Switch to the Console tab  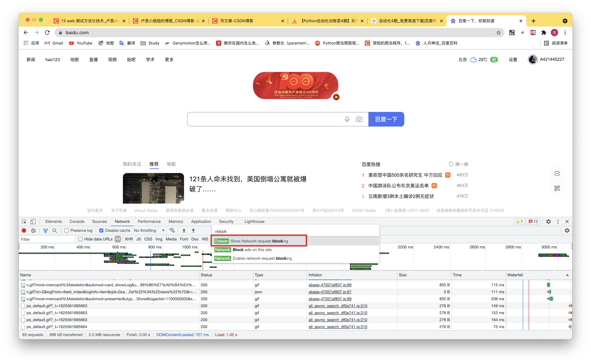click(77, 222)
